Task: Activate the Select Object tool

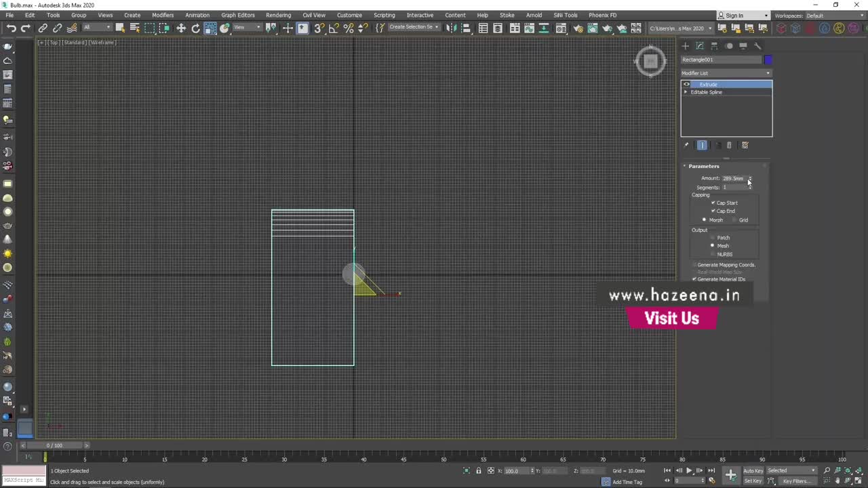Action: point(120,28)
